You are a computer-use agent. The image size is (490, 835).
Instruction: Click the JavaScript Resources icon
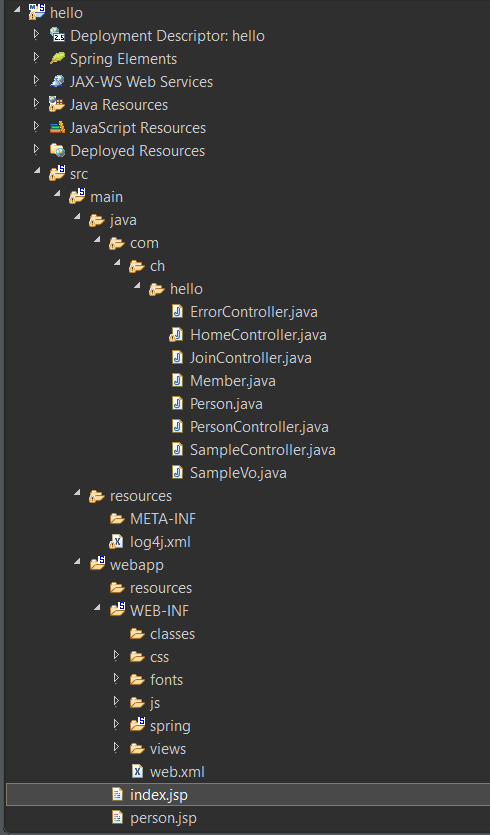pos(57,127)
